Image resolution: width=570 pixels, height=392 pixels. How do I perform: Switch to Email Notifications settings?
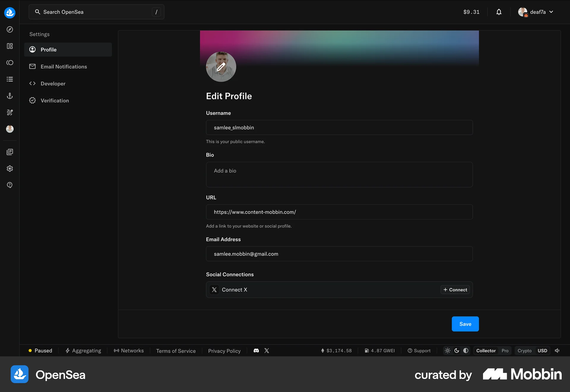[64, 67]
